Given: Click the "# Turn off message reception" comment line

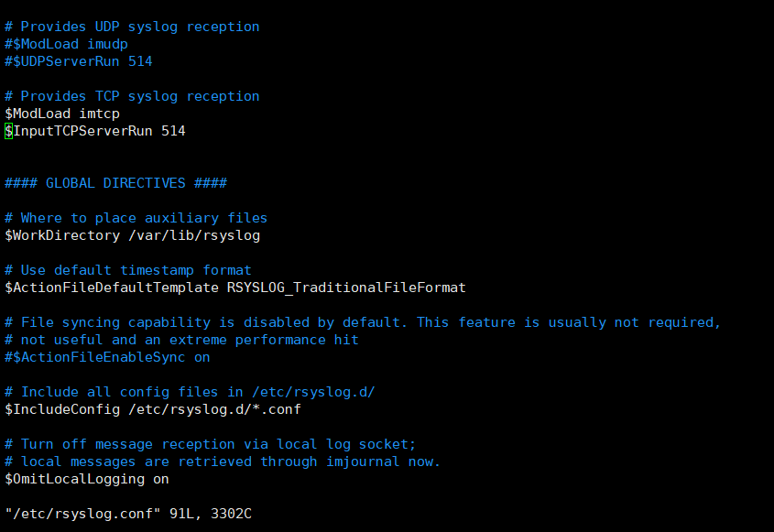Looking at the screenshot, I should (211, 445).
